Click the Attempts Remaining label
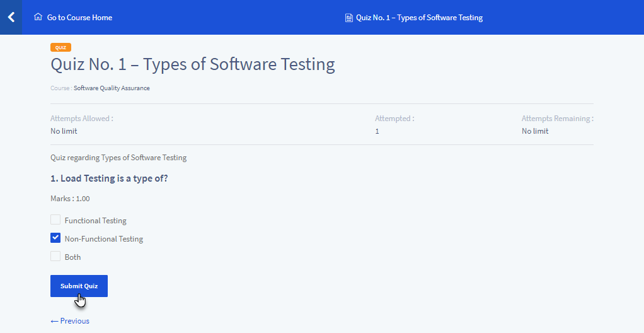 pos(557,119)
